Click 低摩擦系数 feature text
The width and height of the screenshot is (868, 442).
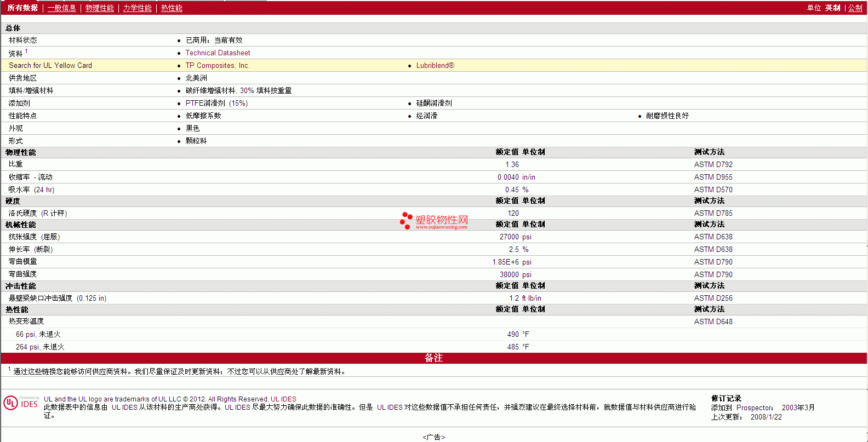point(203,116)
